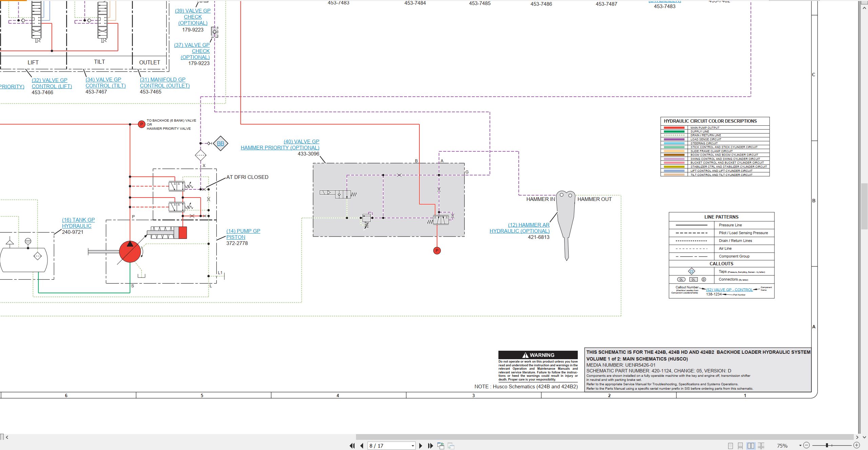Click the part number 372-2778

click(x=237, y=243)
